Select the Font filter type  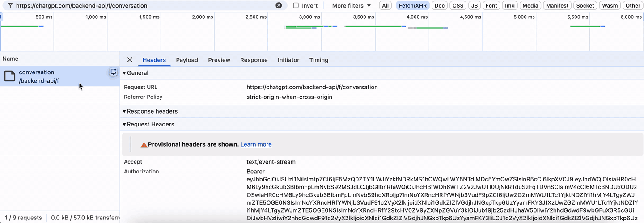[x=491, y=5]
